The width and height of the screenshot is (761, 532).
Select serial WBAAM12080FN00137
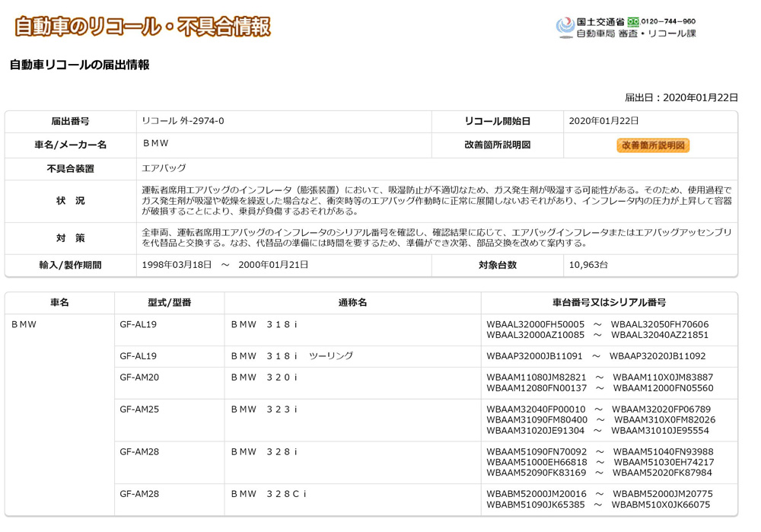[537, 388]
